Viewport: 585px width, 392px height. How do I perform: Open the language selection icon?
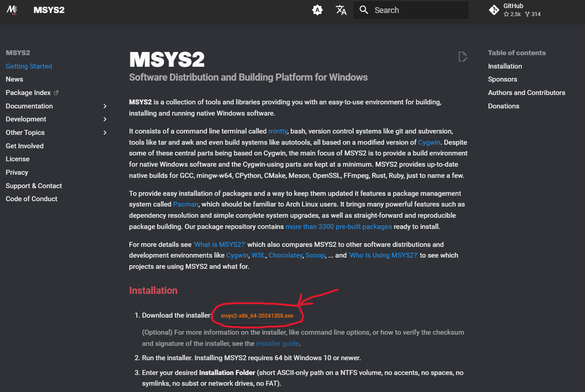point(341,10)
